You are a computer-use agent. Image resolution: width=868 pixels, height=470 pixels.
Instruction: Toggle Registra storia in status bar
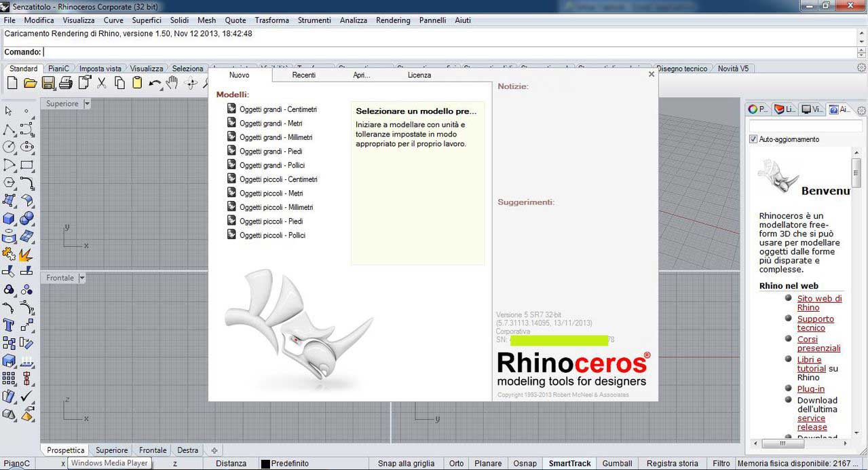[672, 463]
